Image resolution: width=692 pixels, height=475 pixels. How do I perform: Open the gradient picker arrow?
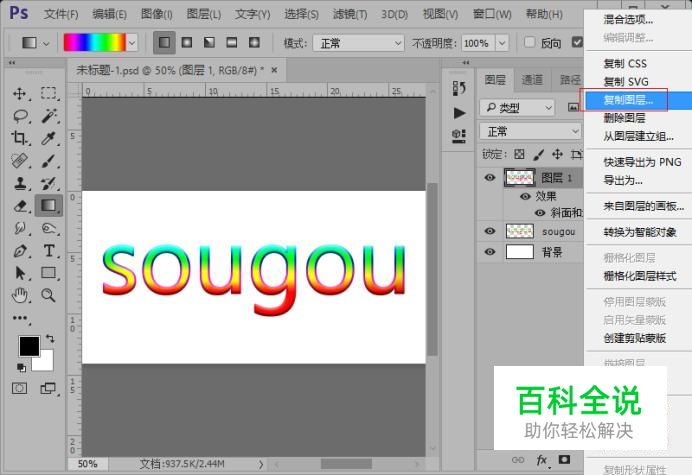point(132,43)
